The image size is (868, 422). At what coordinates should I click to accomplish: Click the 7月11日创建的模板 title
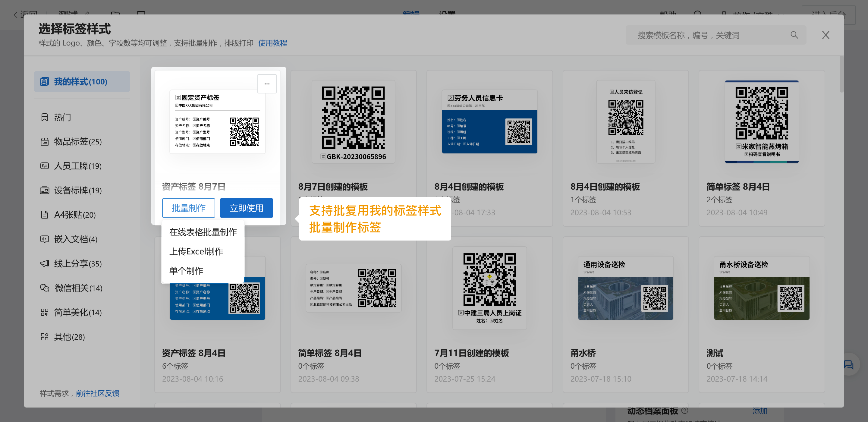pyautogui.click(x=471, y=353)
